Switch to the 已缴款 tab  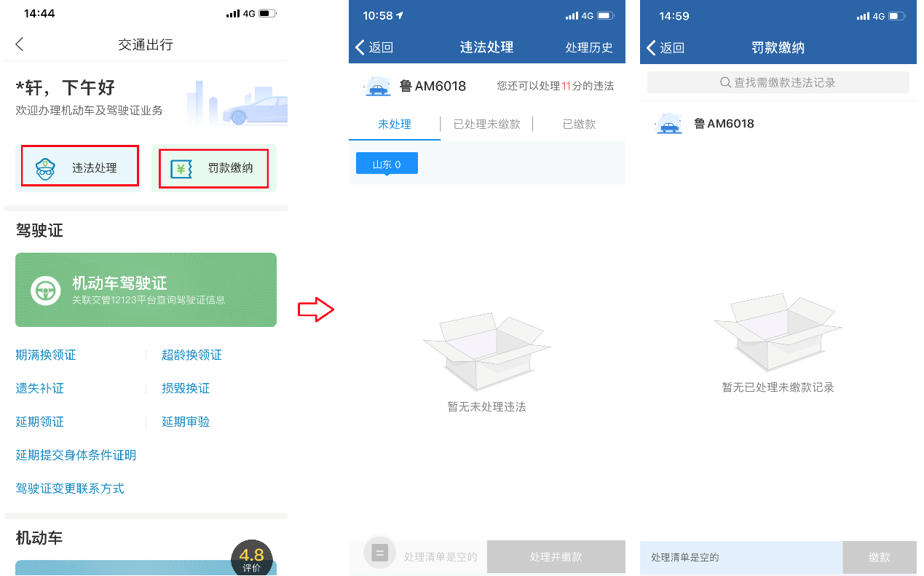coord(579,125)
